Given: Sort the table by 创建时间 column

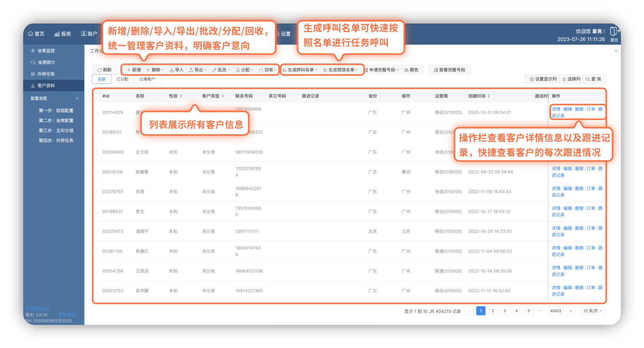Looking at the screenshot, I should pyautogui.click(x=488, y=96).
